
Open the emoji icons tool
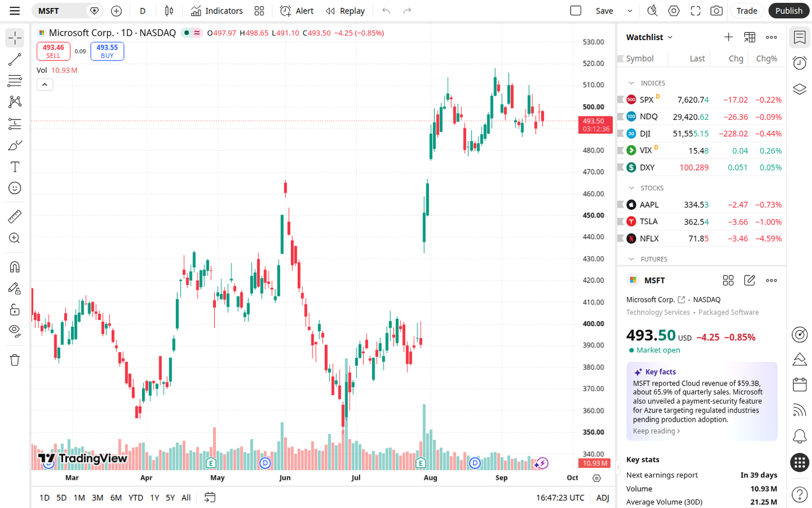point(15,188)
